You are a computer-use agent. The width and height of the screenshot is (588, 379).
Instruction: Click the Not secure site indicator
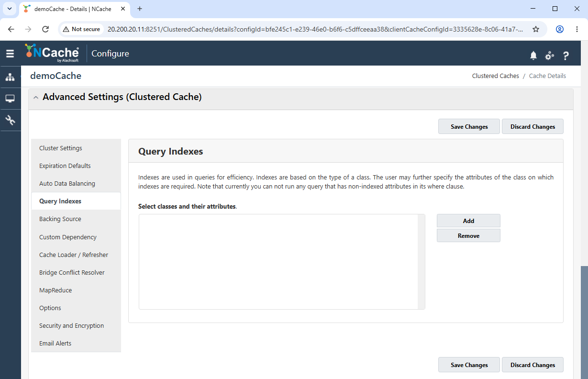point(81,29)
